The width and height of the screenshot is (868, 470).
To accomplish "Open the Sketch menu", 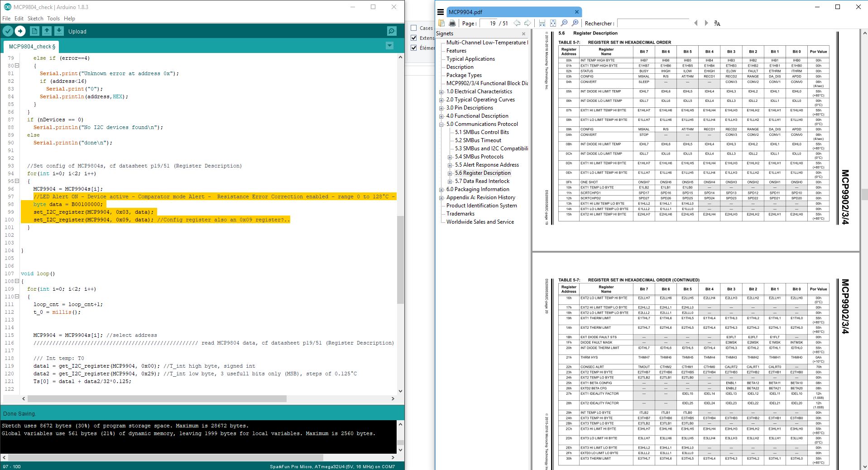I will coord(35,19).
